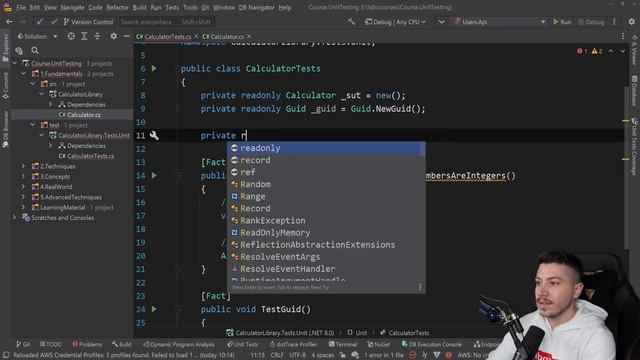Click the search magnifier in Explorer
Image resolution: width=640 pixels, height=360 pixels.
coord(35,50)
